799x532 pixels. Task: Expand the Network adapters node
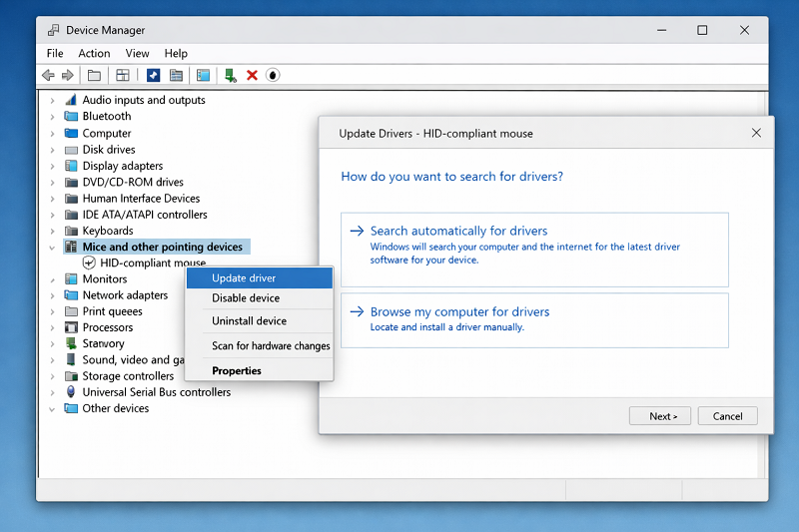point(52,295)
